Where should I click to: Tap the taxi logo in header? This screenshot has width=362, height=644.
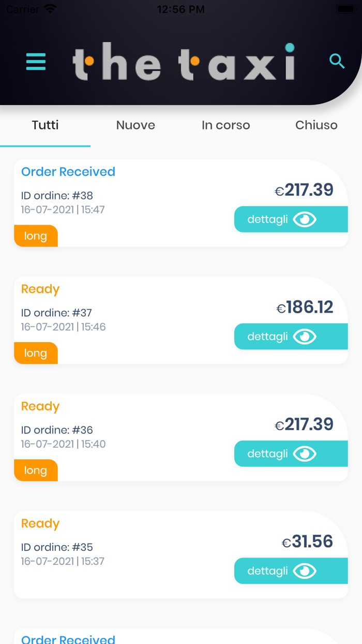click(184, 62)
